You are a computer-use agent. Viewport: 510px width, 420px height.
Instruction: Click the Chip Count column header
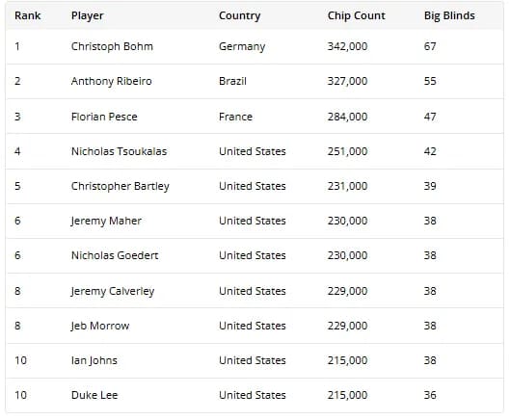(356, 15)
